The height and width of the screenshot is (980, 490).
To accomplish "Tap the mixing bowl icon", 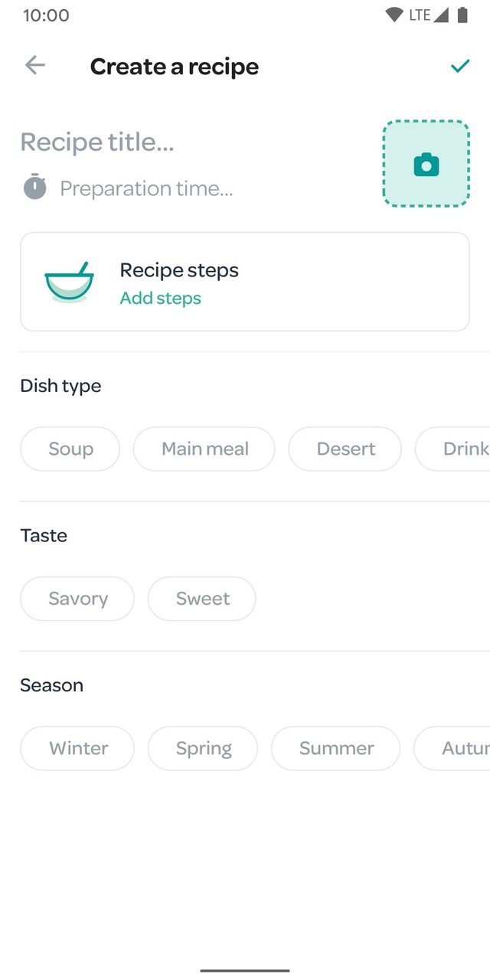I will 69,282.
